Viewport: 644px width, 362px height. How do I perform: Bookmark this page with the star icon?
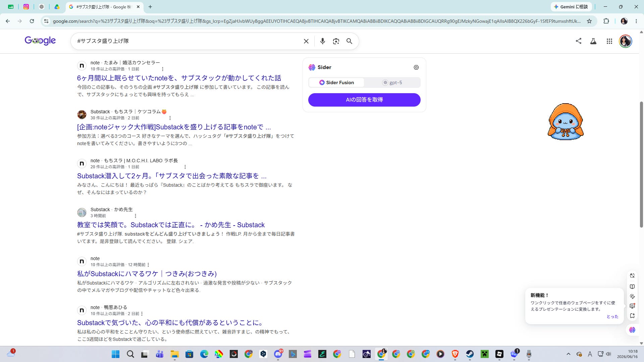589,21
